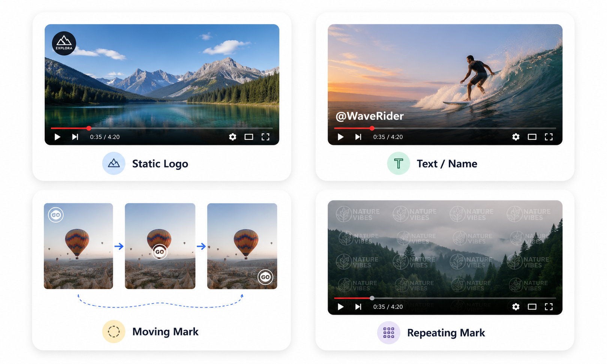Screen dimensions: 607x364
Task: Select the Repeating Mark label
Action: point(446,333)
